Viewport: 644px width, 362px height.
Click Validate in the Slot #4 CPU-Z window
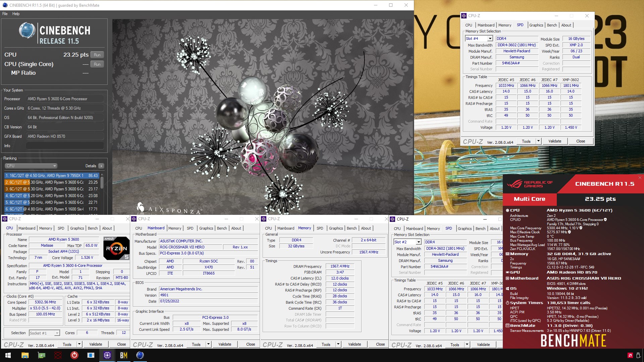coord(555,141)
